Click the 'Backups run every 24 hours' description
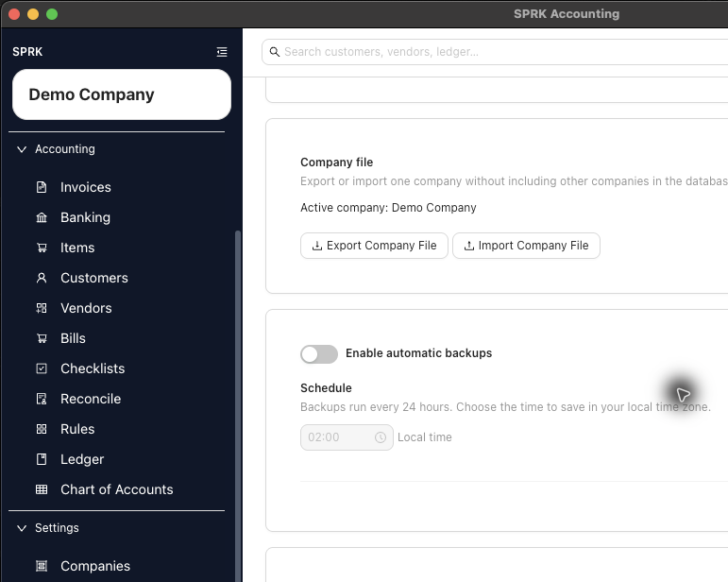 click(x=505, y=407)
